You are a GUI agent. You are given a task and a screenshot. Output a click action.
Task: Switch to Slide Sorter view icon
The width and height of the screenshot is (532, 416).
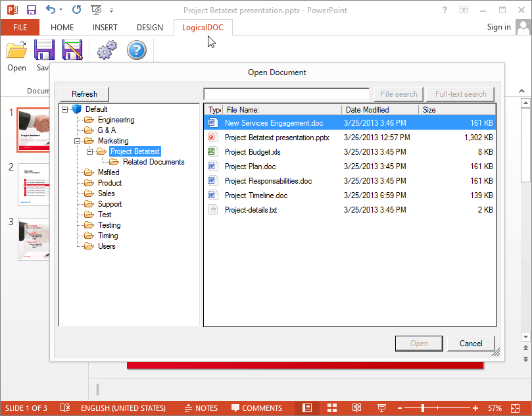[332, 408]
